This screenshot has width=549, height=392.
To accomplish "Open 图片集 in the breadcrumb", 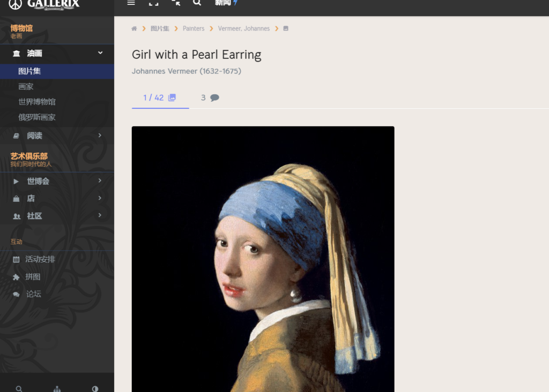I will (160, 29).
